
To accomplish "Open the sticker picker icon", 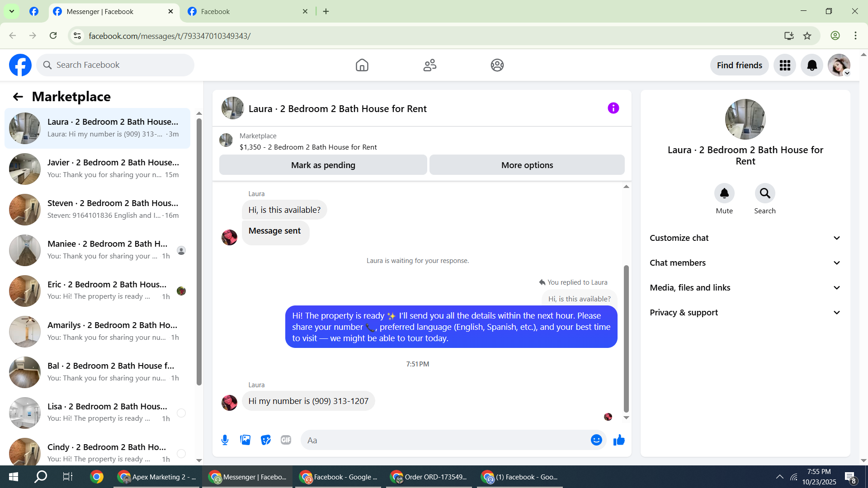I will tap(266, 440).
